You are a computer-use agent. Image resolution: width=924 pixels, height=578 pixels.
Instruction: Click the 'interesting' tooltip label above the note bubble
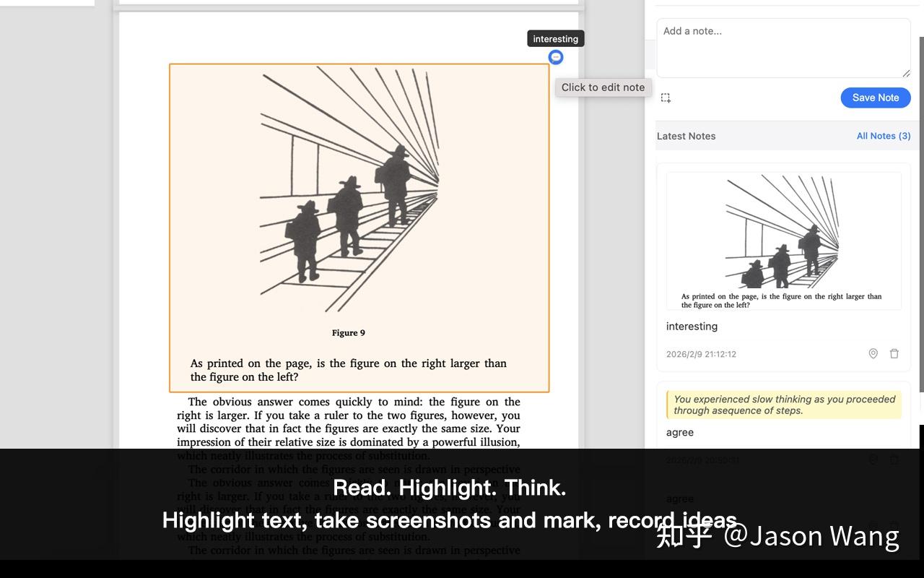point(556,39)
